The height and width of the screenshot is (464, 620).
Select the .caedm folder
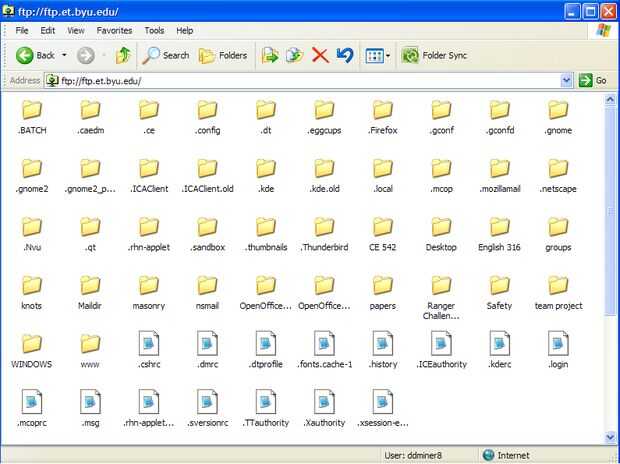tap(91, 117)
